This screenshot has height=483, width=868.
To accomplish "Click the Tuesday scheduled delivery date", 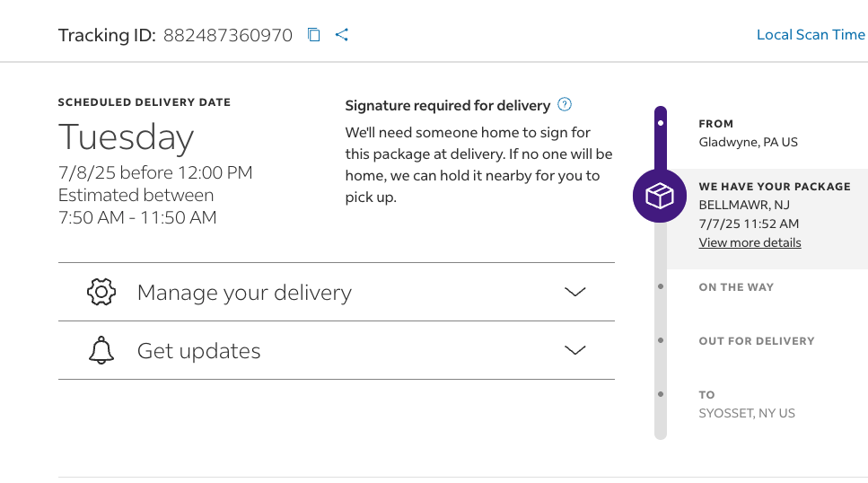I will 127,137.
